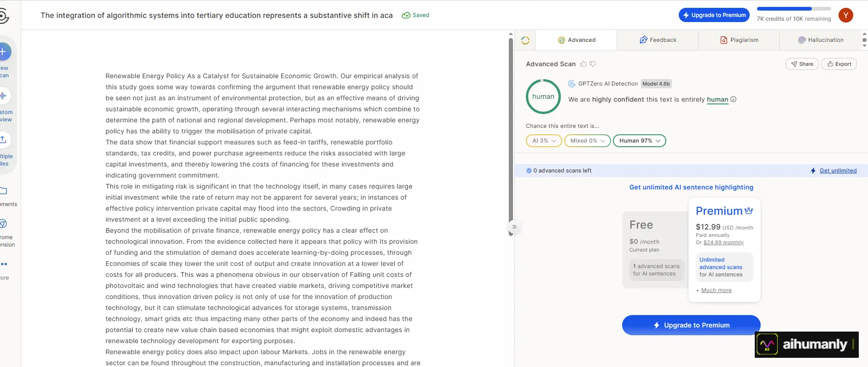Click the credits remaining progress bar
Image resolution: width=868 pixels, height=367 pixels.
click(x=794, y=9)
